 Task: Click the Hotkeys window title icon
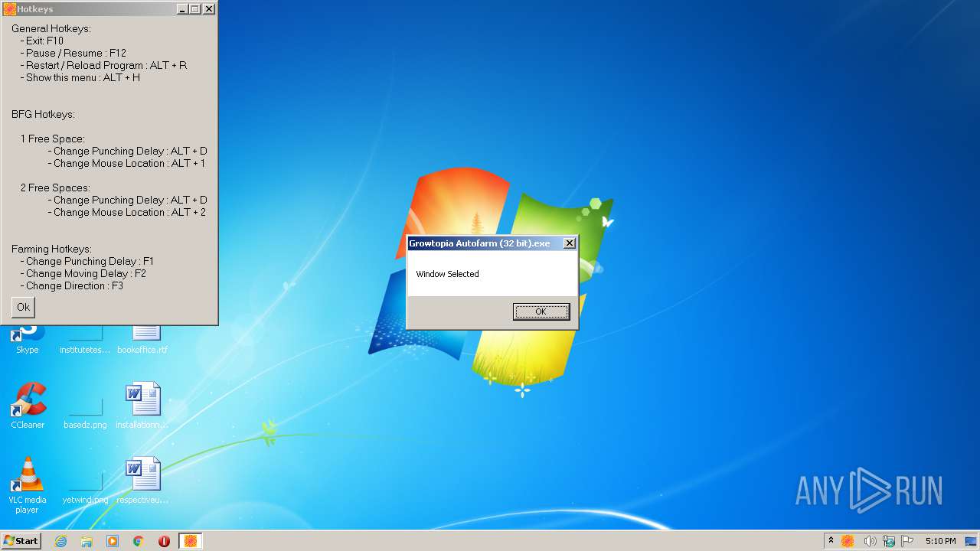click(x=10, y=9)
